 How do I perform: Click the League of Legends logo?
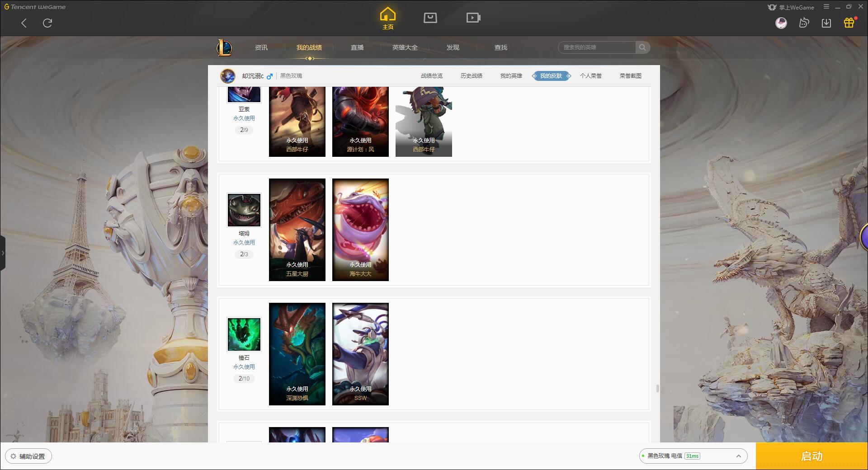[225, 47]
